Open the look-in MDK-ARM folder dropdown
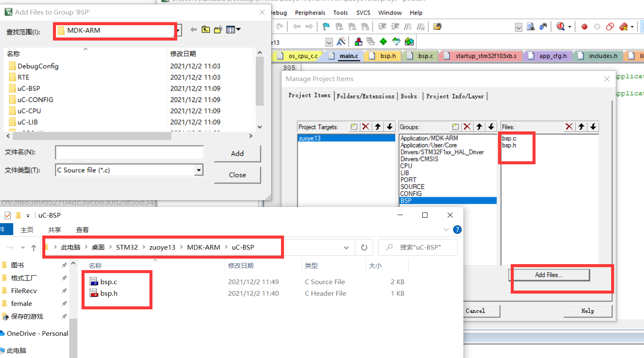Screen dimensions: 644x358 click(179, 30)
